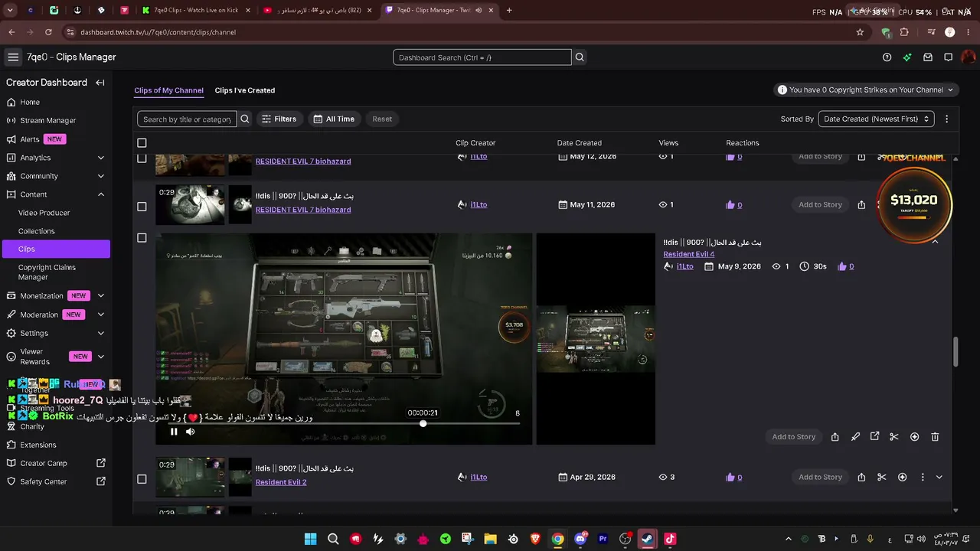Share the May 11 RESIDENT EVIL 7 clip
Screen dimensions: 980x551
point(861,205)
